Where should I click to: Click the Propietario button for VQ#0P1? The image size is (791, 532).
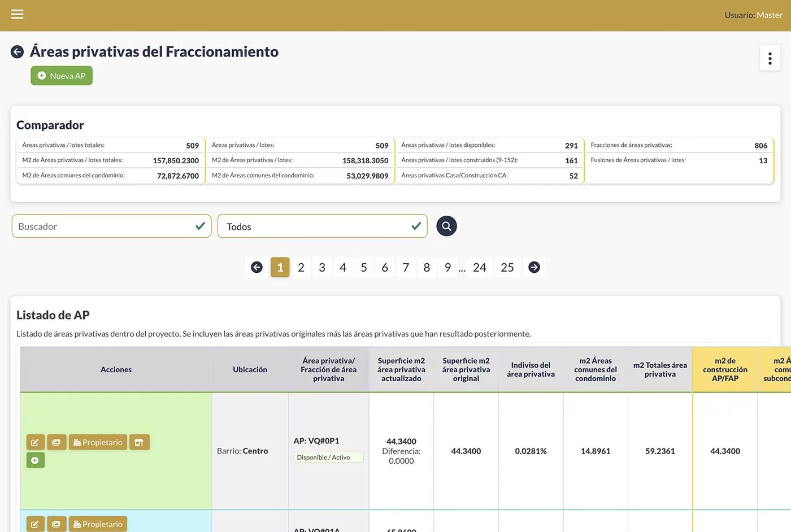(98, 442)
